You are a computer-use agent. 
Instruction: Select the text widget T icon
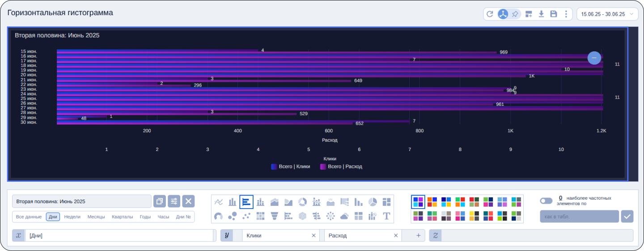point(386,216)
